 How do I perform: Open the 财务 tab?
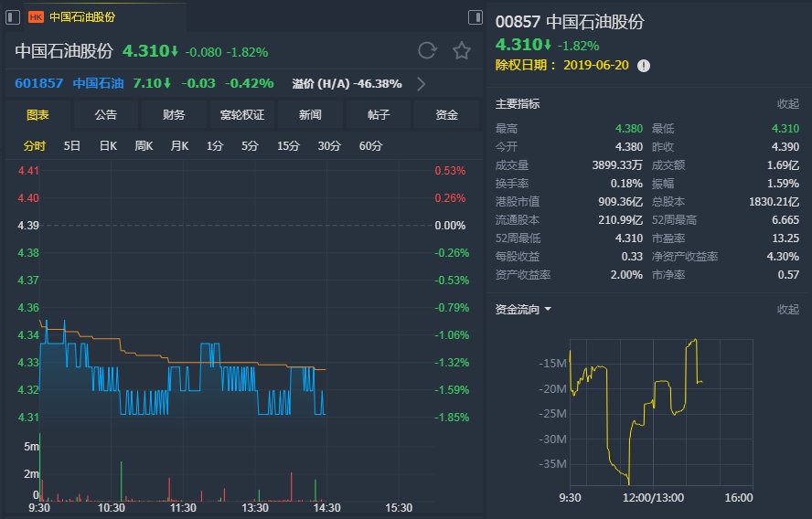[174, 115]
